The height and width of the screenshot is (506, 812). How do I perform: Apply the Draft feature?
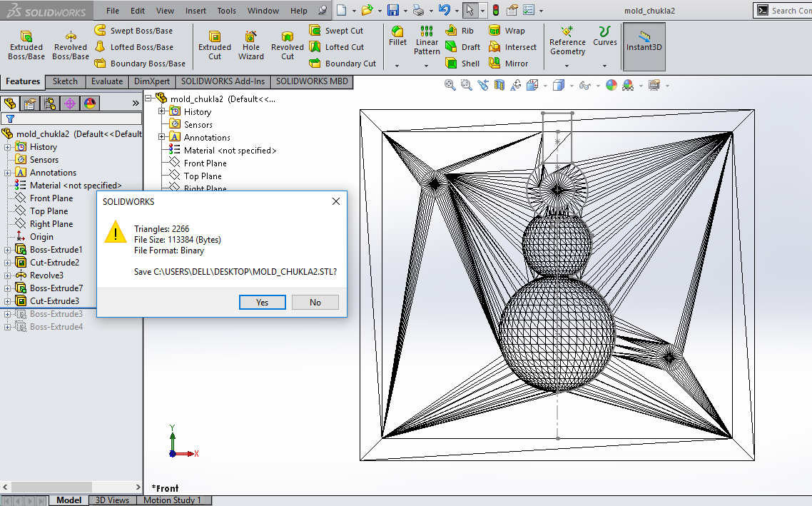click(462, 47)
